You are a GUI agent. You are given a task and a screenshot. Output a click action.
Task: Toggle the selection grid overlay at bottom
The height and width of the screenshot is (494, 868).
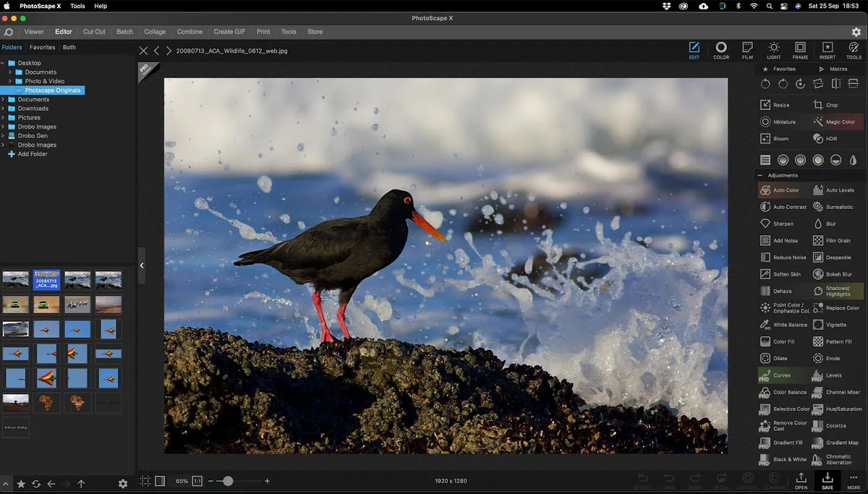click(x=145, y=481)
